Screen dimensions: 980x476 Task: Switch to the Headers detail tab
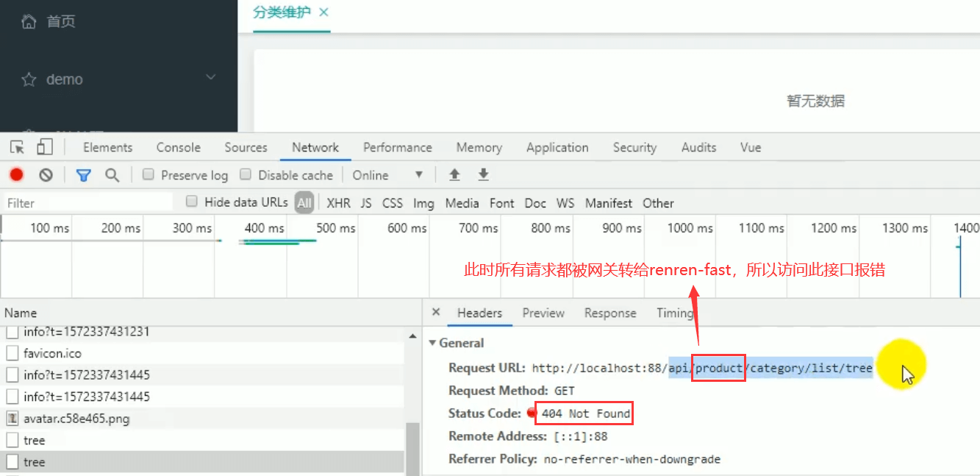point(479,313)
